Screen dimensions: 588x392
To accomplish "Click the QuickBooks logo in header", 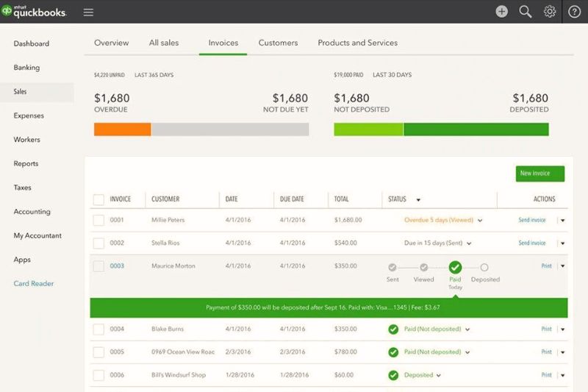I will [34, 12].
